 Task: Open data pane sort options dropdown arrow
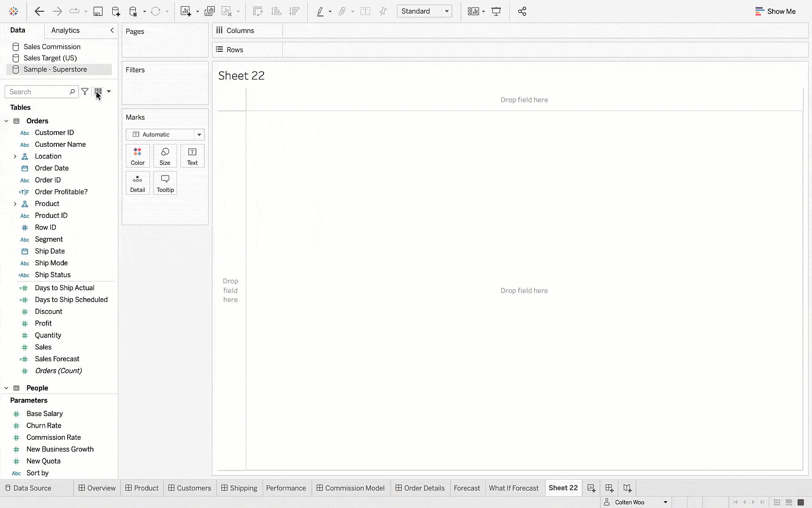(109, 92)
